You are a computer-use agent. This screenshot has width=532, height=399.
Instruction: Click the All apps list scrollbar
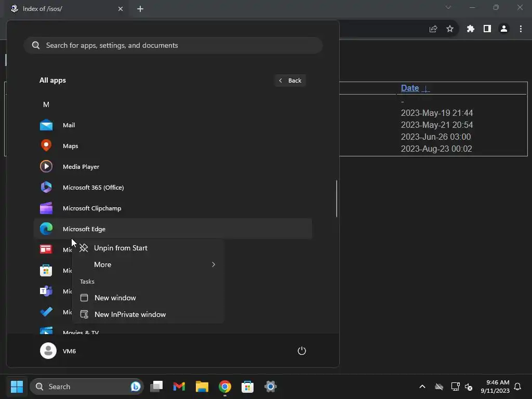point(337,198)
